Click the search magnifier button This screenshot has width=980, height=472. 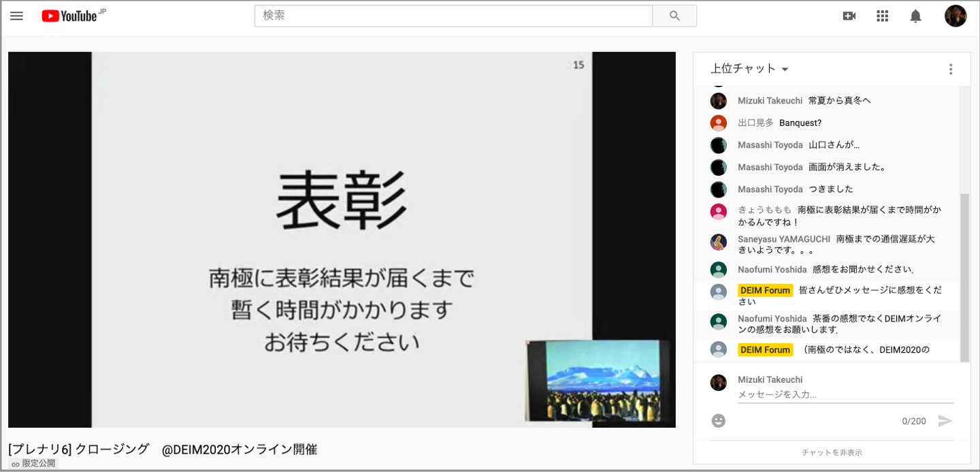click(674, 16)
